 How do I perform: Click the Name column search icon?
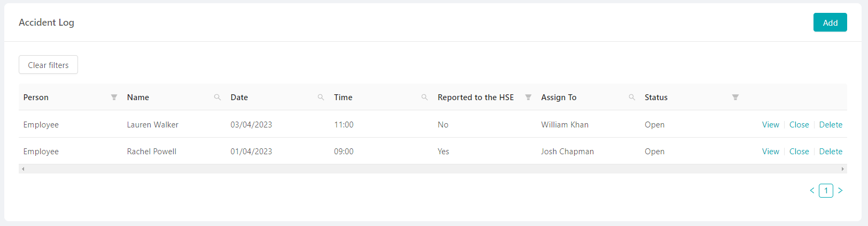pyautogui.click(x=218, y=97)
